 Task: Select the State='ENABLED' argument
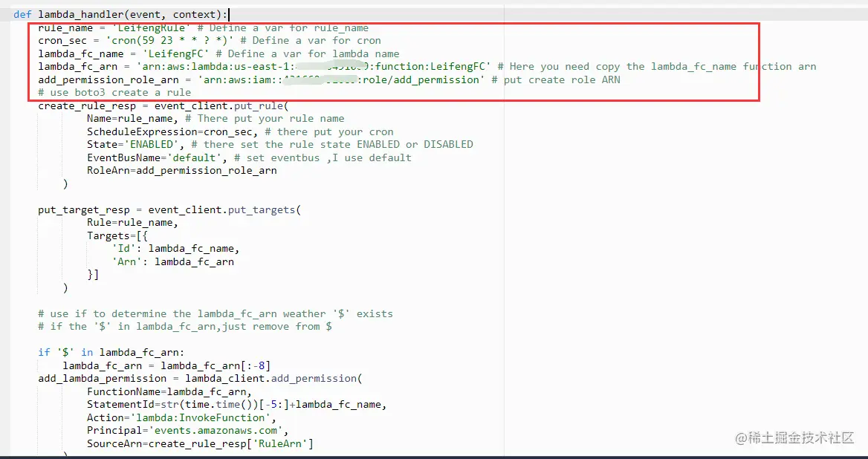point(133,144)
